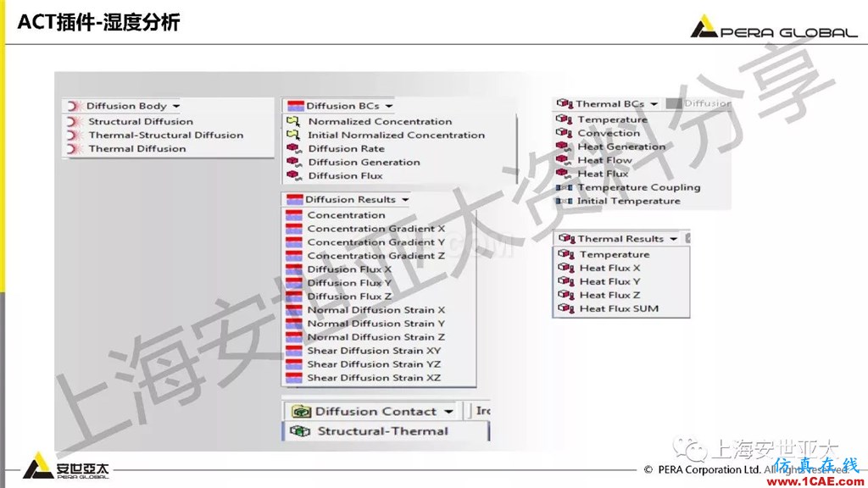Click the Thermal Diffusion icon
The image size is (868, 488).
tap(74, 148)
